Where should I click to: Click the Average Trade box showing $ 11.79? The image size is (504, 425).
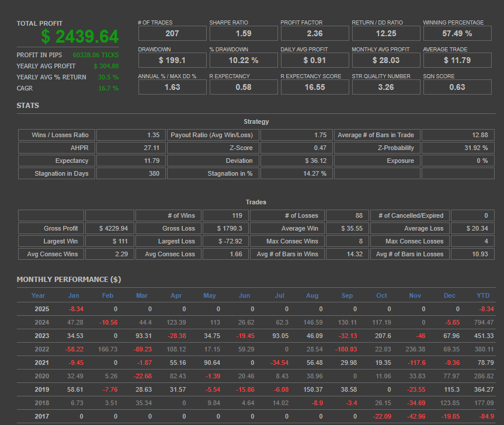coord(457,60)
